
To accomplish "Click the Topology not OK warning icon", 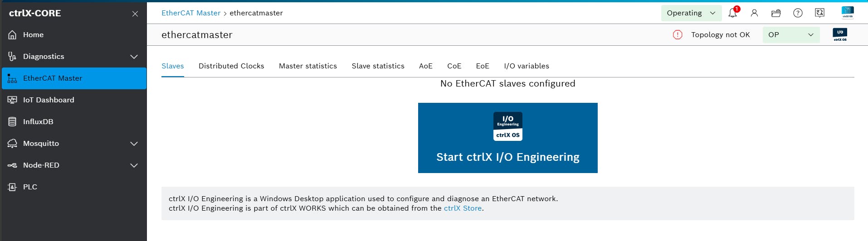I will 678,35.
